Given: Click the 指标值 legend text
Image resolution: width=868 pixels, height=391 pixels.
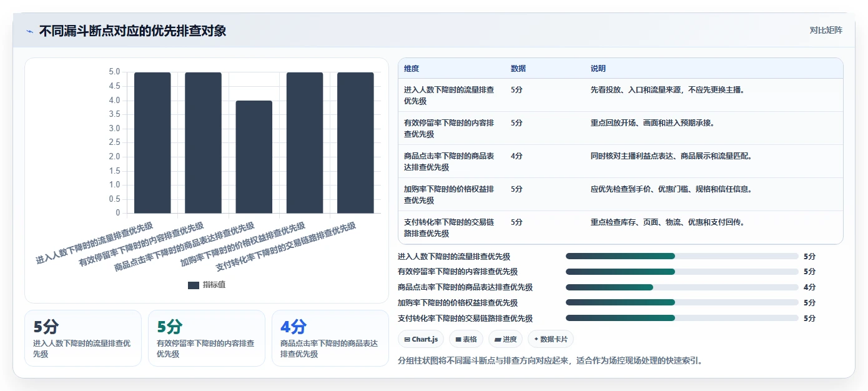Looking at the screenshot, I should click(214, 285).
